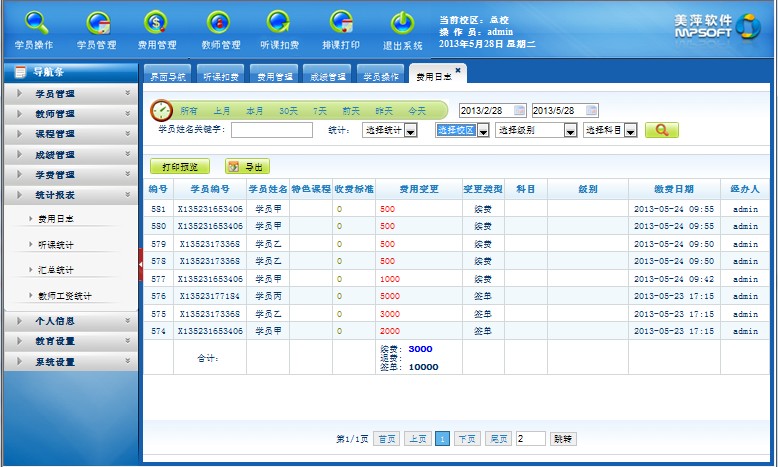Click the 导出 export button
The width and height of the screenshot is (778, 467).
click(x=246, y=167)
